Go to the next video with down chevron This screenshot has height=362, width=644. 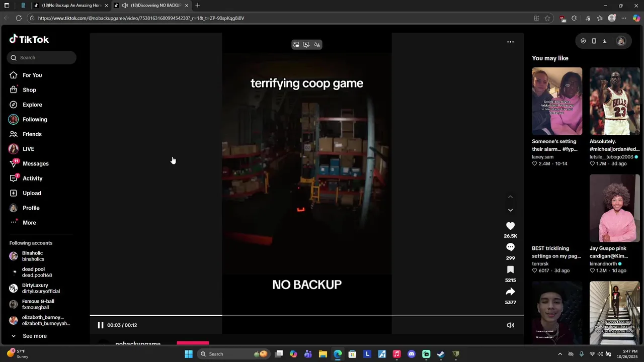click(510, 210)
